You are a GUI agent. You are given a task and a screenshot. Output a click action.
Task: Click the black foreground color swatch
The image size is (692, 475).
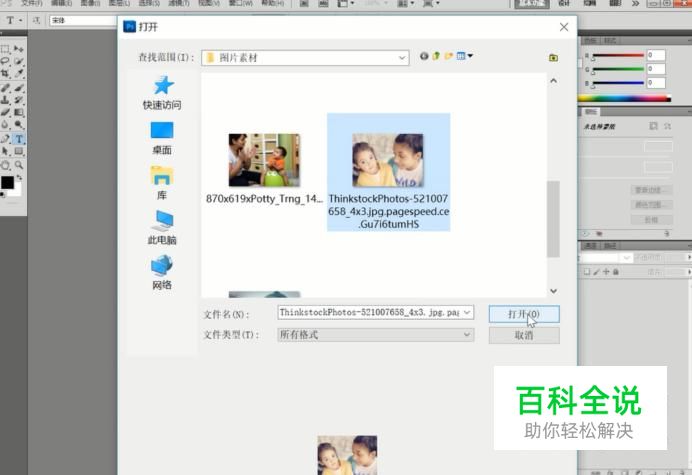pyautogui.click(x=8, y=182)
